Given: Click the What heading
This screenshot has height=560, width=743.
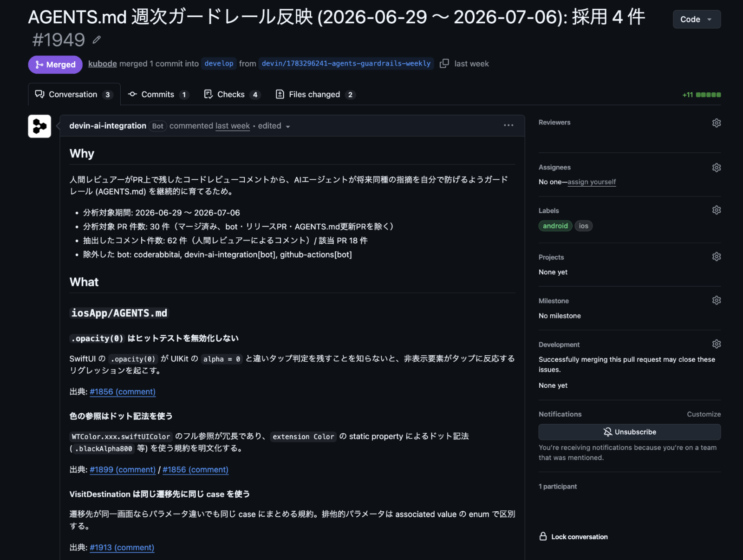Looking at the screenshot, I should point(84,282).
